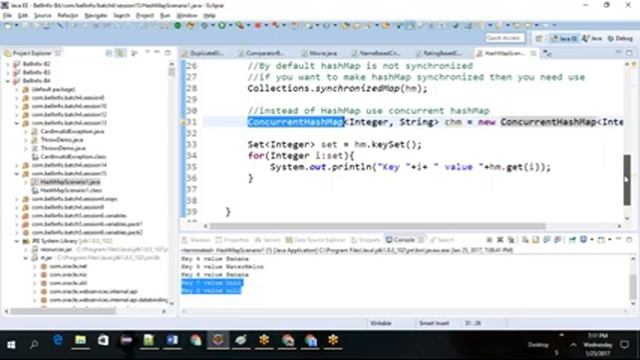Click the External Tools run icon
Viewport: 640px width, 360px height.
(240, 26)
